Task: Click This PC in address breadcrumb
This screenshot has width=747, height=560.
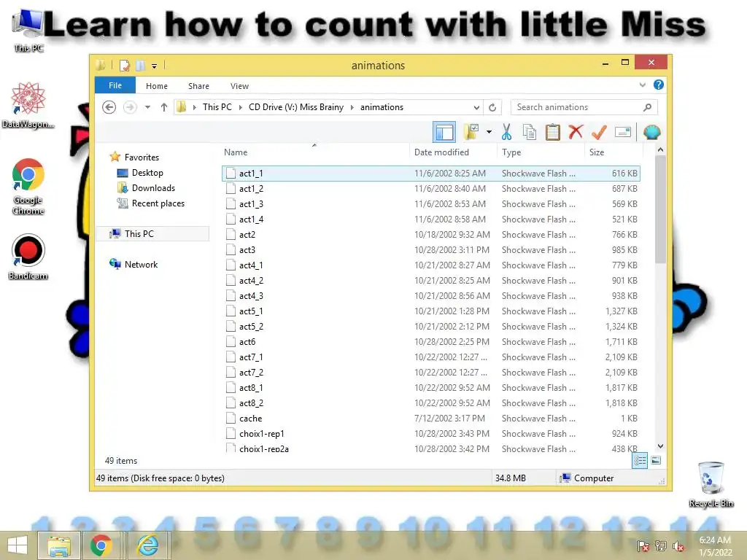Action: point(217,107)
